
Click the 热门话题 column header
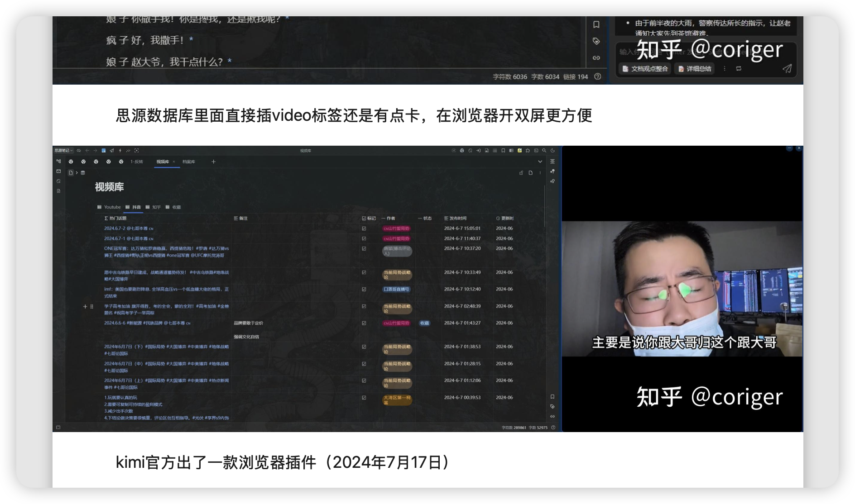click(x=115, y=218)
